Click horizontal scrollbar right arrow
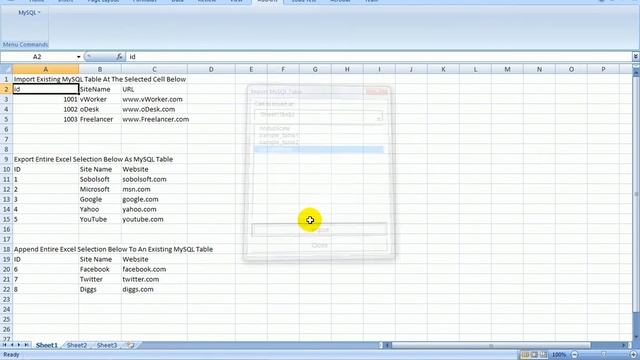This screenshot has height=360, width=640. [x=624, y=345]
